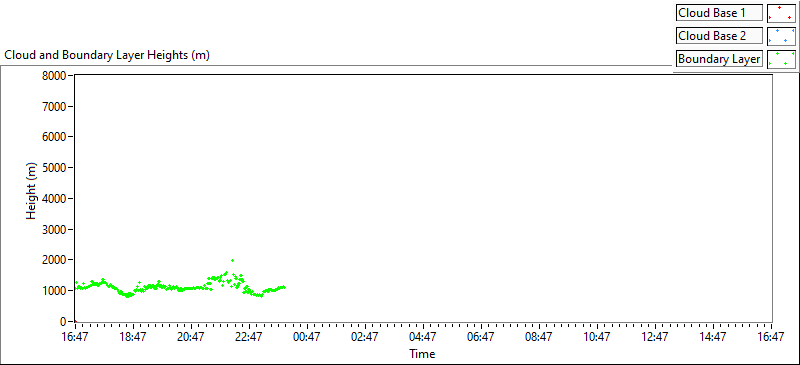Click the first 16:47 time-axis start value

[x=75, y=336]
